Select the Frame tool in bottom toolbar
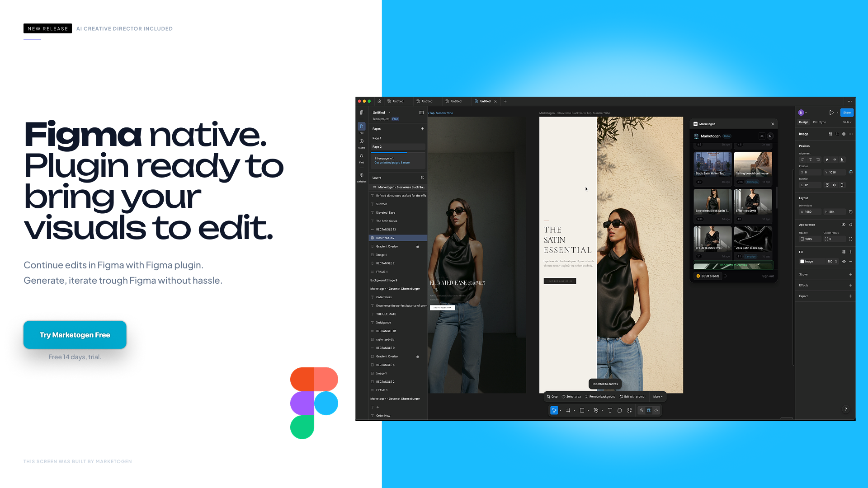The height and width of the screenshot is (488, 868). tap(568, 410)
